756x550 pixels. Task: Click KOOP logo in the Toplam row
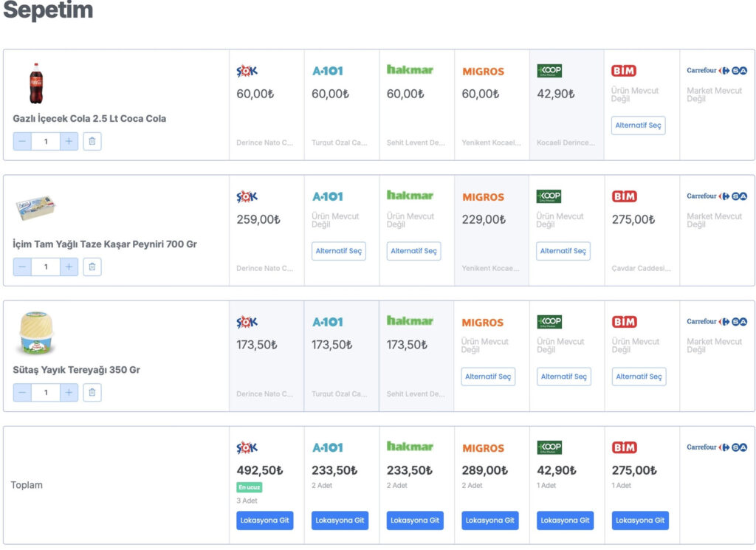pyautogui.click(x=549, y=447)
